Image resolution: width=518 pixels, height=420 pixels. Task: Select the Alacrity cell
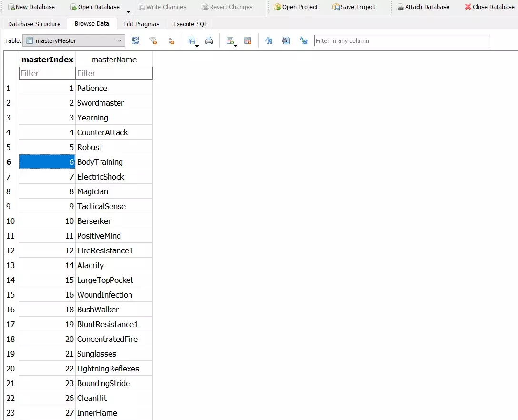(114, 265)
